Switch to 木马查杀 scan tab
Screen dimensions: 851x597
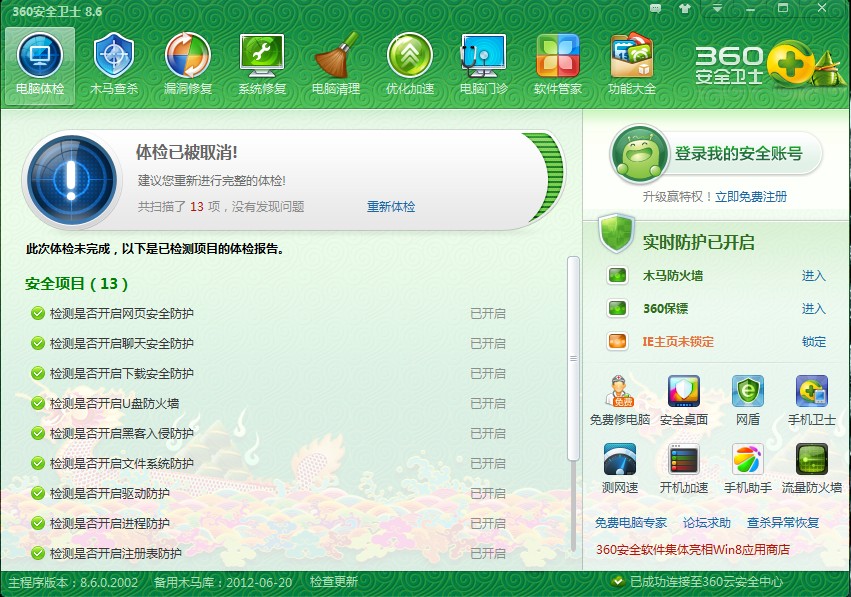(x=114, y=66)
